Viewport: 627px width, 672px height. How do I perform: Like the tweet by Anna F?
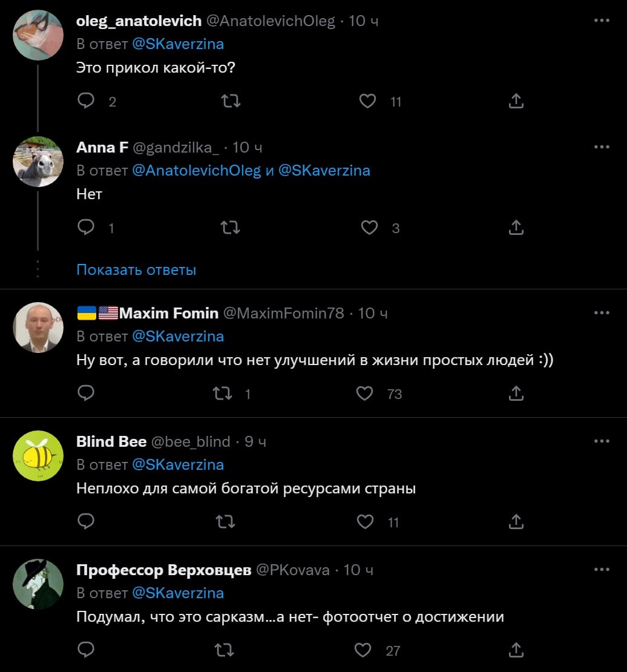[369, 228]
